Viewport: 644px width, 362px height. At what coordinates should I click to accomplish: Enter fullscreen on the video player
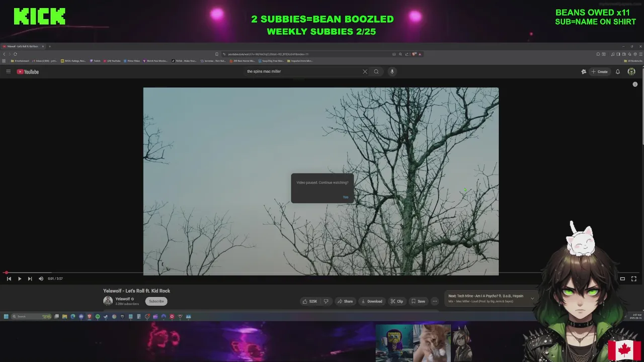pyautogui.click(x=634, y=279)
